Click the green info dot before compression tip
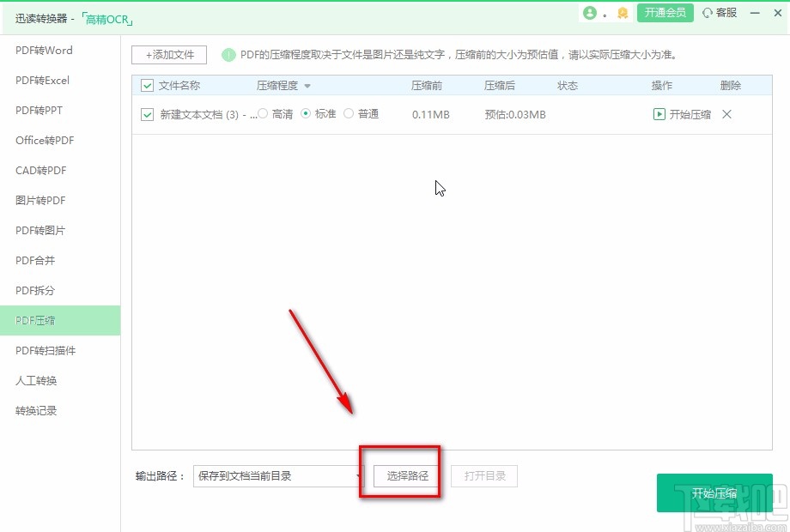Screen dimensions: 790x532 [228, 56]
